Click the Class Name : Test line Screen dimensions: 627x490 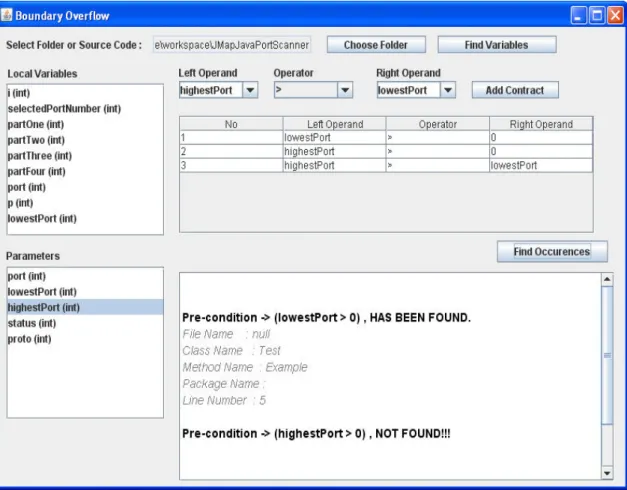231,351
